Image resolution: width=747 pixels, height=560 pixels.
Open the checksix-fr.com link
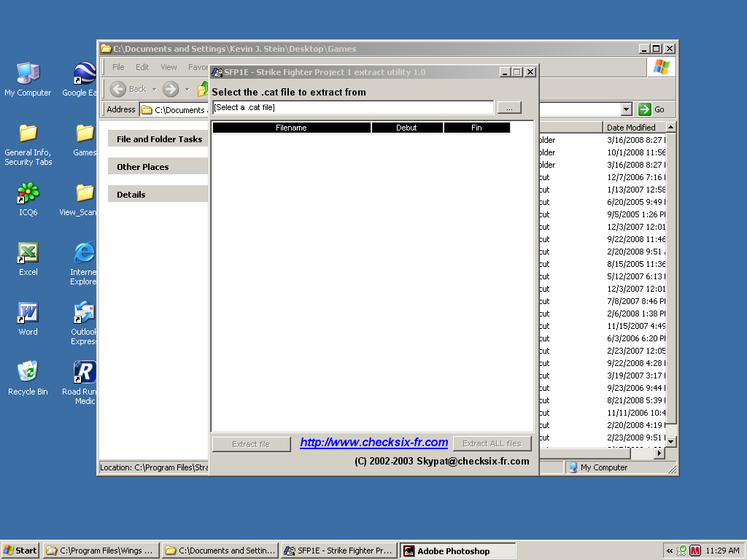[374, 443]
